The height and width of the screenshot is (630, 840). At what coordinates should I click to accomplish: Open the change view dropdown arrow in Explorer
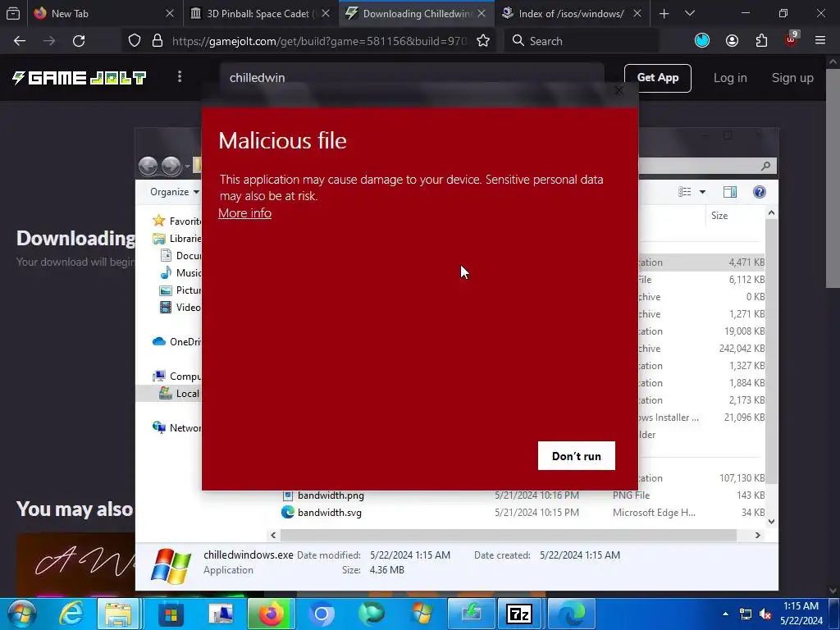tap(702, 192)
